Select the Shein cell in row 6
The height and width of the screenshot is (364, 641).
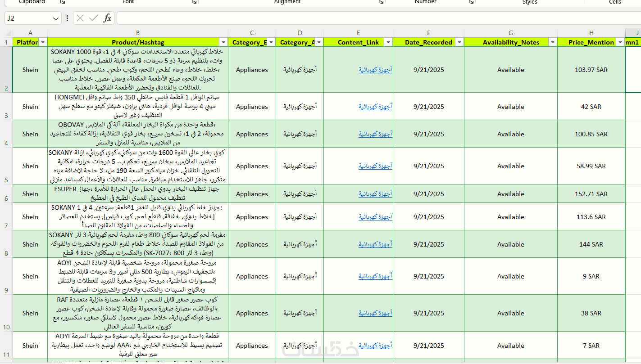[x=30, y=194]
